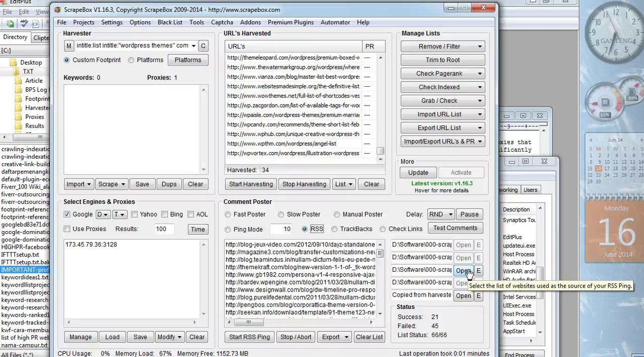Click the Ping Mode count field showing 10
This screenshot has height=357, width=644.
click(x=281, y=229)
